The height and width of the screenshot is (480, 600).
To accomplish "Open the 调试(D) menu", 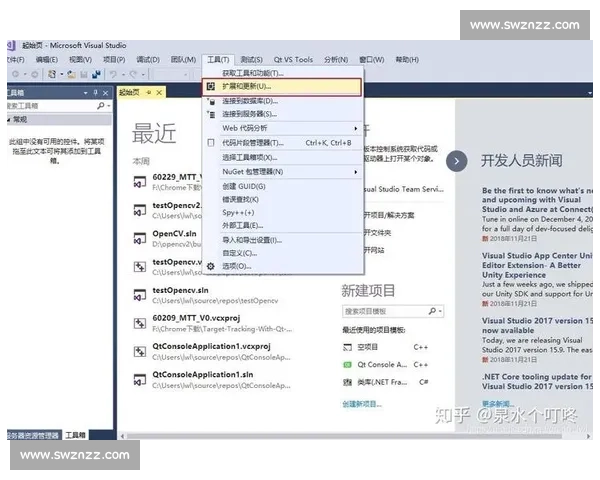I will [148, 60].
